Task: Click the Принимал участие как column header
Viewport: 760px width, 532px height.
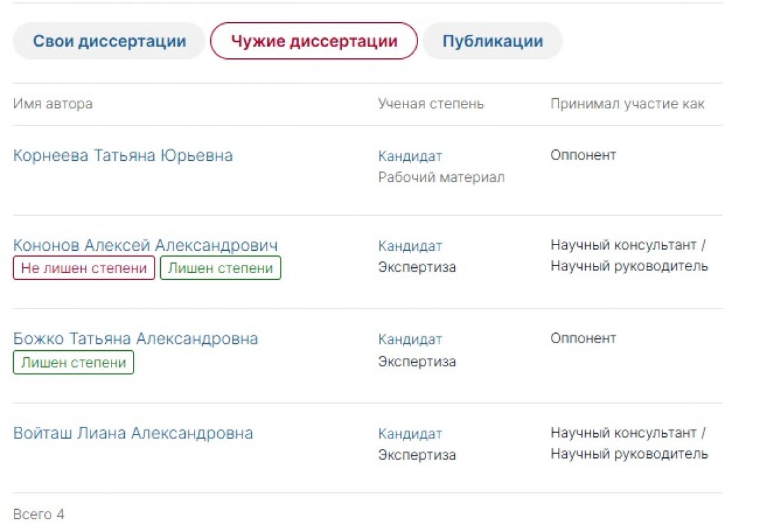Action: (628, 104)
